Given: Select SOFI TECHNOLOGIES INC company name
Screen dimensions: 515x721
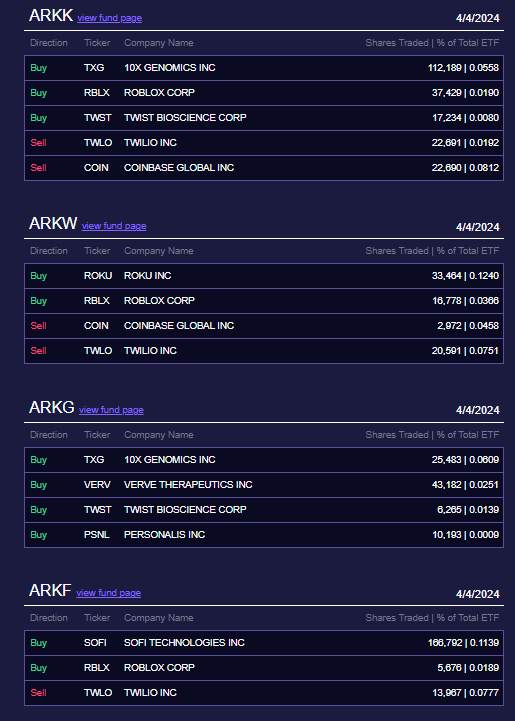Looking at the screenshot, I should [184, 642].
